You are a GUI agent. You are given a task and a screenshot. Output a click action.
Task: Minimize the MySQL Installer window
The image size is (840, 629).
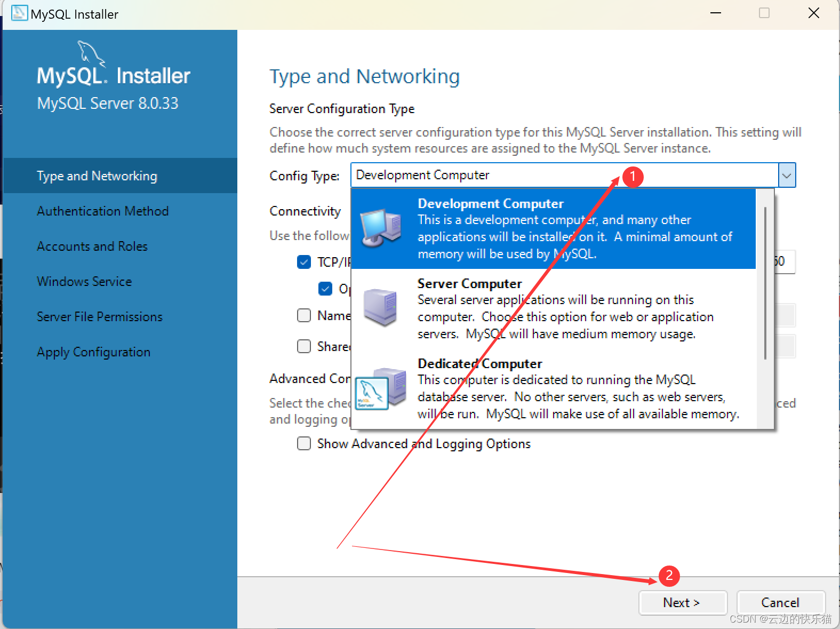(x=716, y=13)
